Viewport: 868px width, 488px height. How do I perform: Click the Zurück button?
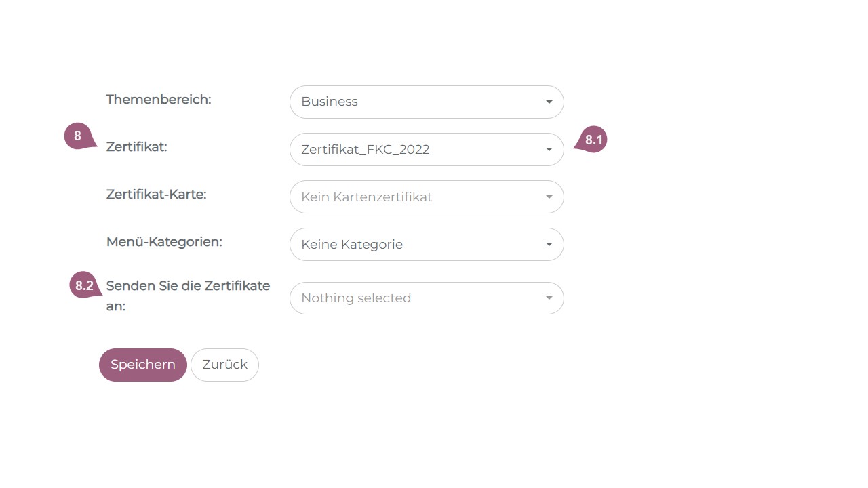224,365
